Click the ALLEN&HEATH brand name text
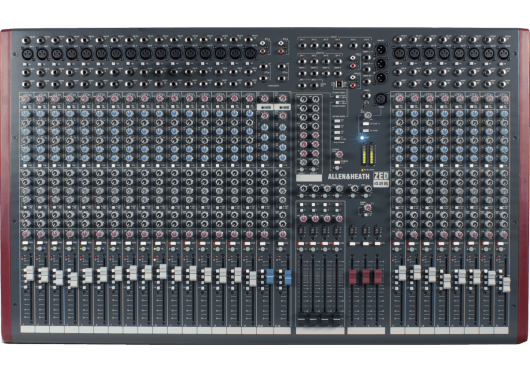 pos(348,177)
